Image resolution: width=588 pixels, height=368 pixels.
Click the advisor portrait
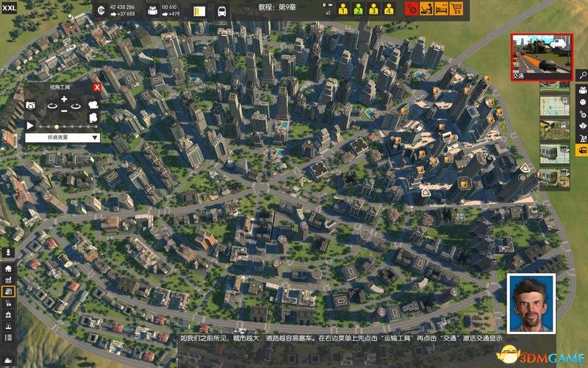(x=531, y=303)
